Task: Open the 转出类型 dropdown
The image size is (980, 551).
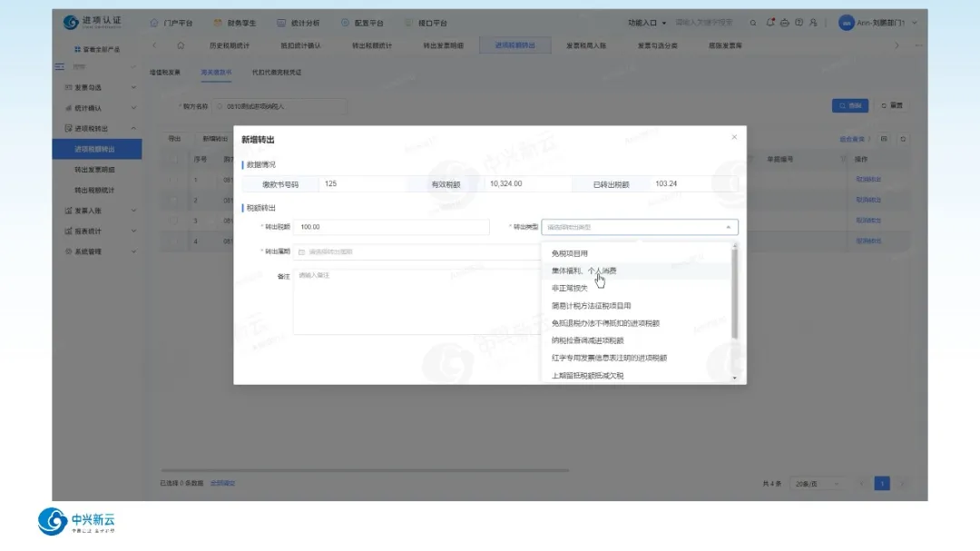Action: tap(640, 227)
